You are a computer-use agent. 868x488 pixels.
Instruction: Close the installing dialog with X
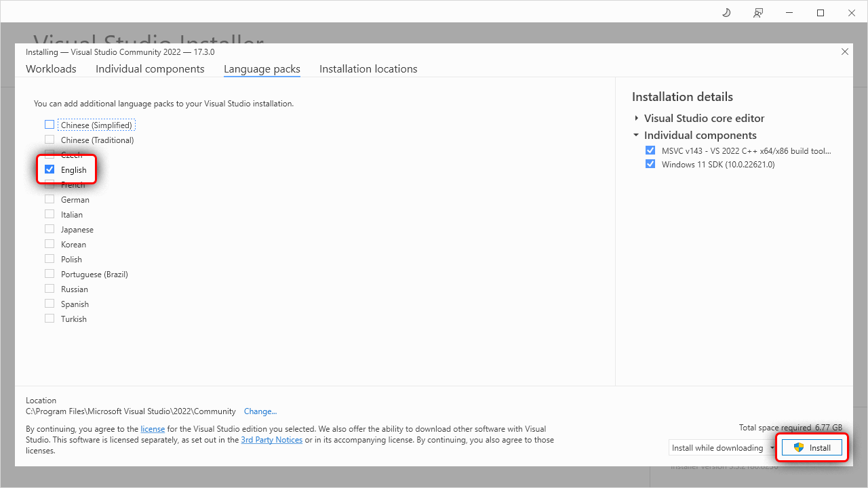(x=845, y=52)
